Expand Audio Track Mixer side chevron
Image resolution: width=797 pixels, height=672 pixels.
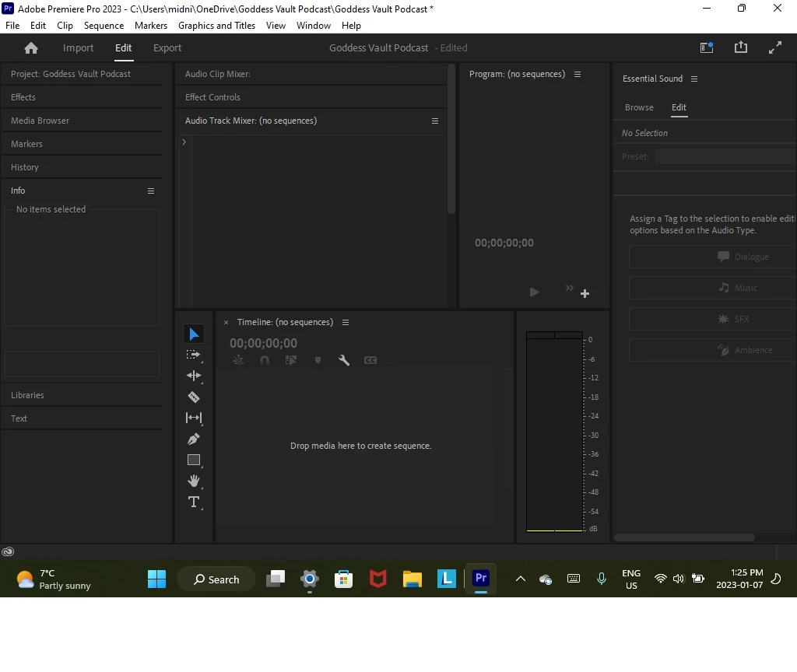point(184,142)
